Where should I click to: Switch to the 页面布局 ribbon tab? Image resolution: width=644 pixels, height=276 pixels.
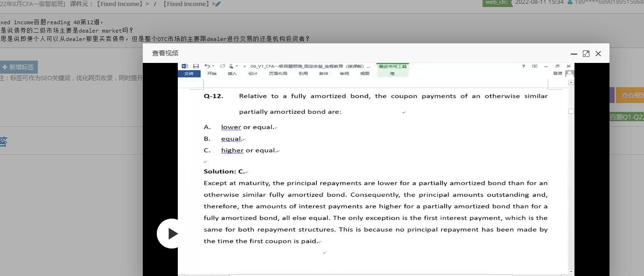tap(278, 74)
